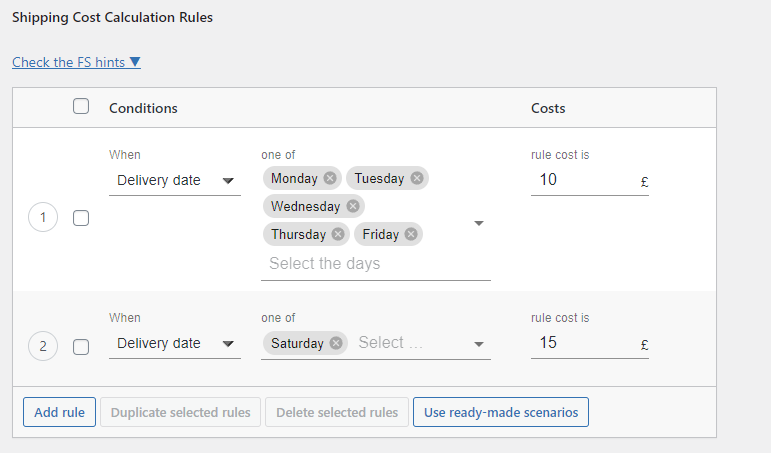
Task: Select rule 2 checkbox
Action: (x=81, y=347)
